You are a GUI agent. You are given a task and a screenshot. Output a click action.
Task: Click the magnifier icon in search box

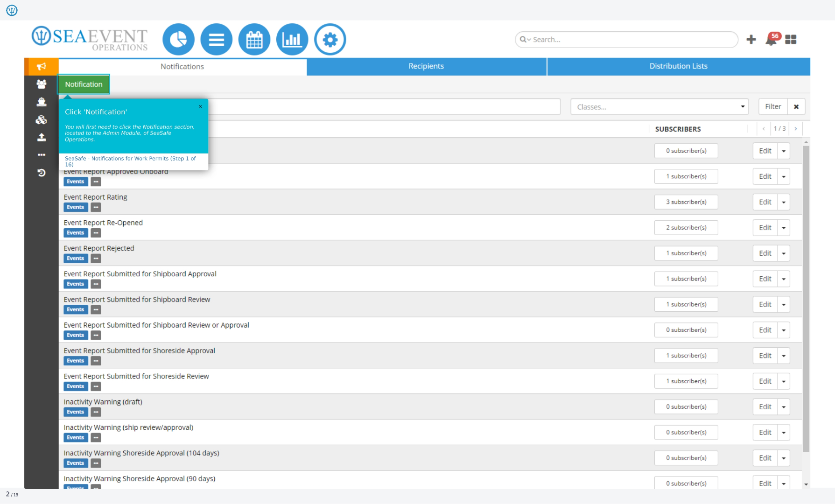[x=523, y=40]
